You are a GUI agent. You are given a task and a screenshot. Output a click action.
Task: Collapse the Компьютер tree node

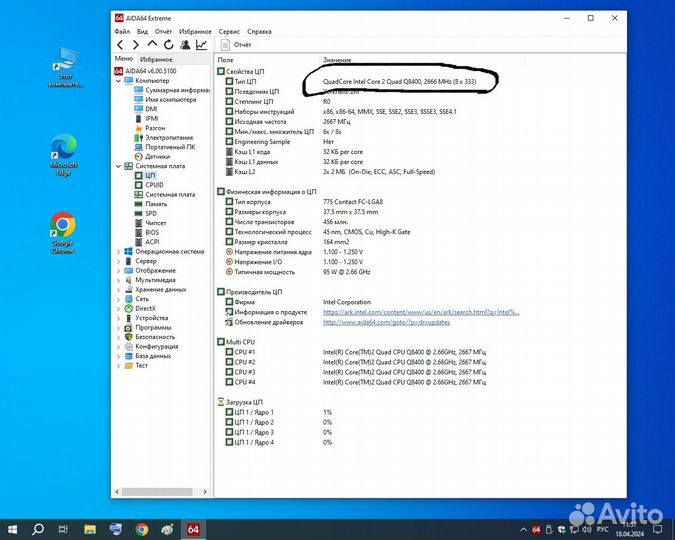click(x=119, y=81)
